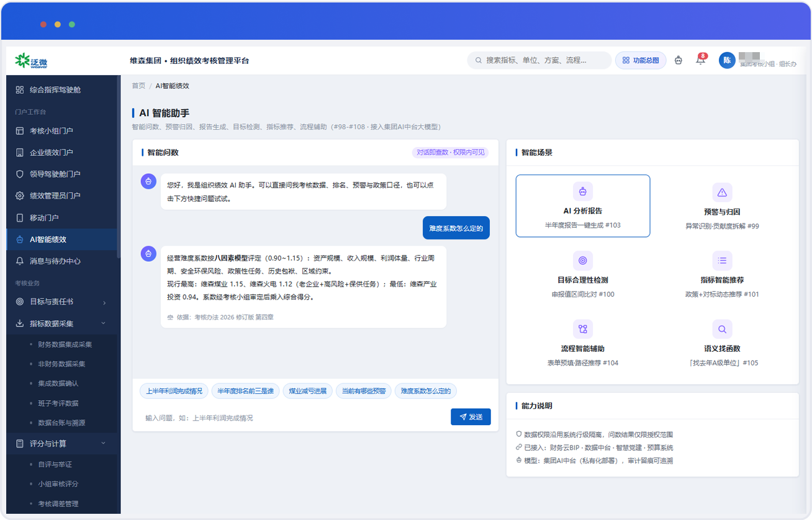Click the 指标智能推荐 list icon
Screen dimensions: 812x520
point(722,261)
